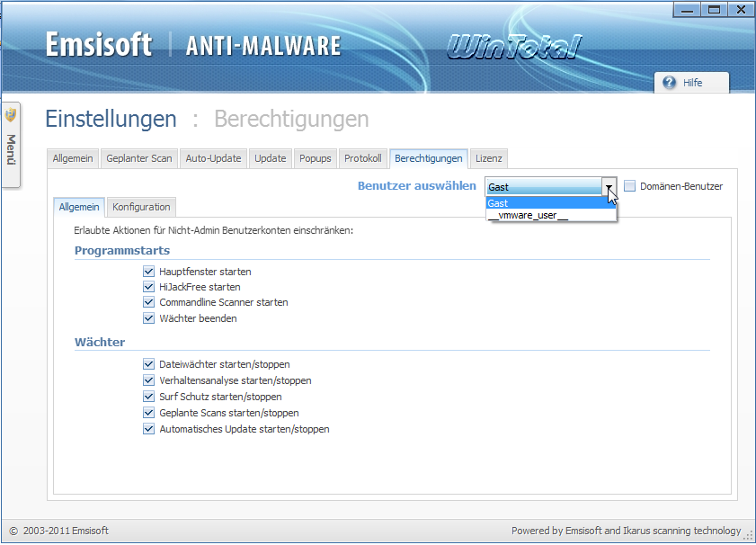Viewport: 756px width, 545px height.
Task: Open the Lizenz tab
Action: click(x=488, y=158)
